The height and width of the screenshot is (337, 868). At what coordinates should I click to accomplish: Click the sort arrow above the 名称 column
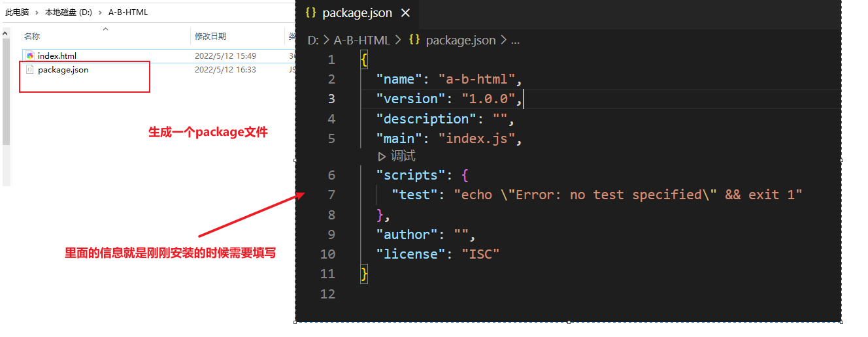pyautogui.click(x=105, y=29)
